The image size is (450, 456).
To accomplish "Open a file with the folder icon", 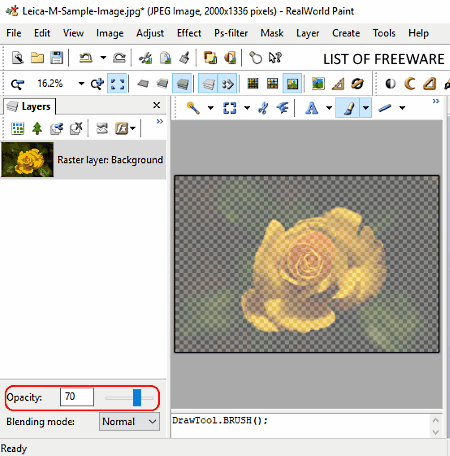I will click(x=37, y=58).
